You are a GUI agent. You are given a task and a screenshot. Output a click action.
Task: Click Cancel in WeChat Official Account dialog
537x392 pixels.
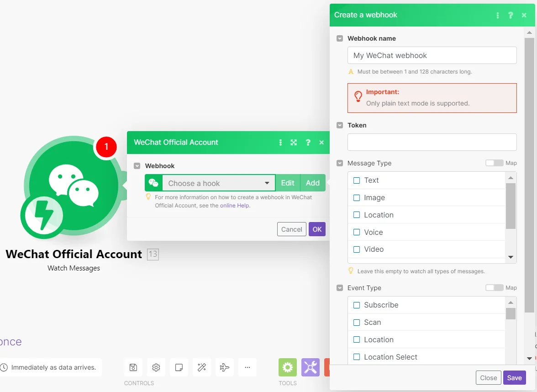[x=291, y=229]
